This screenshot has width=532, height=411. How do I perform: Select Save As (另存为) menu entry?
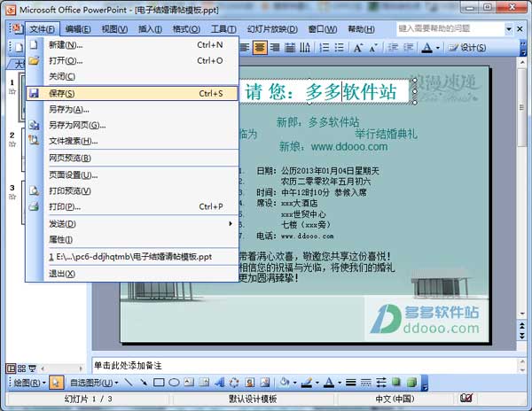coord(131,110)
